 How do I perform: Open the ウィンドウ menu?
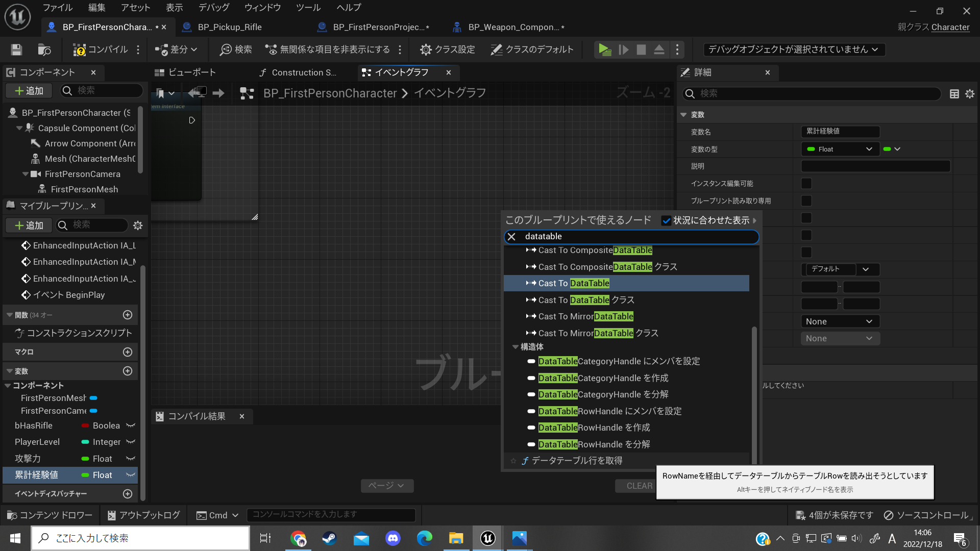262,7
